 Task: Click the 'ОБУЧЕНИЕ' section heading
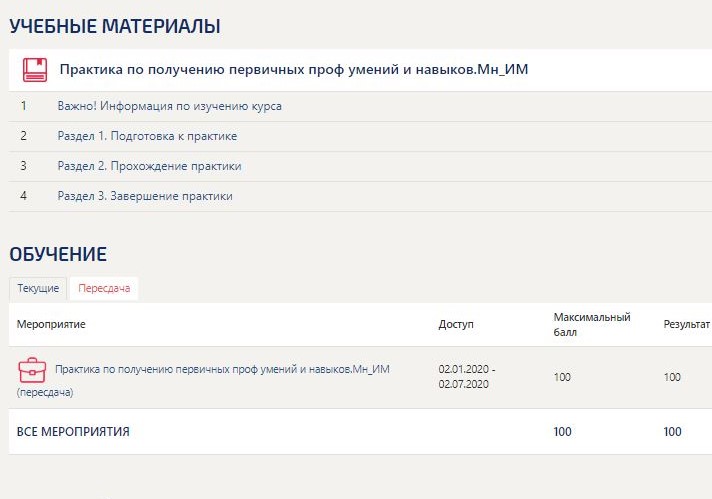point(58,254)
